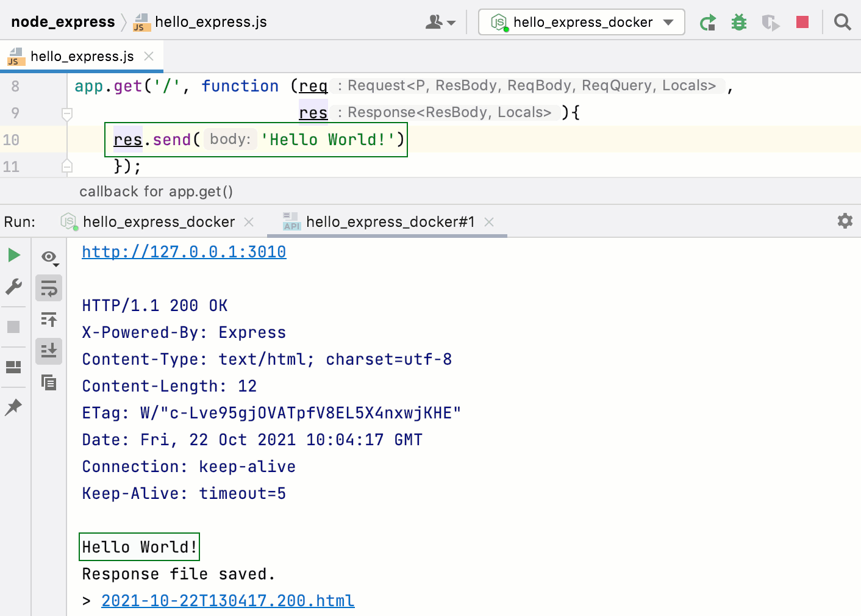Disable scroll to end in the console
The image size is (861, 616).
(x=49, y=351)
